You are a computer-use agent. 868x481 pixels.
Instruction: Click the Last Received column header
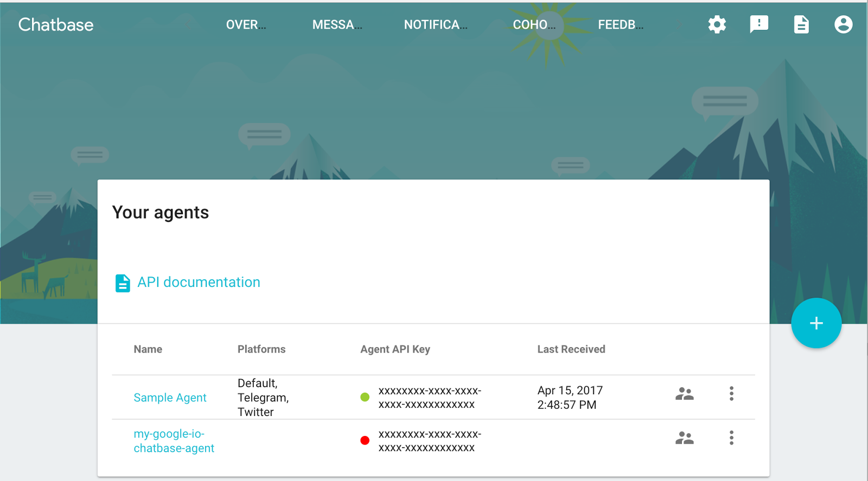pos(571,349)
